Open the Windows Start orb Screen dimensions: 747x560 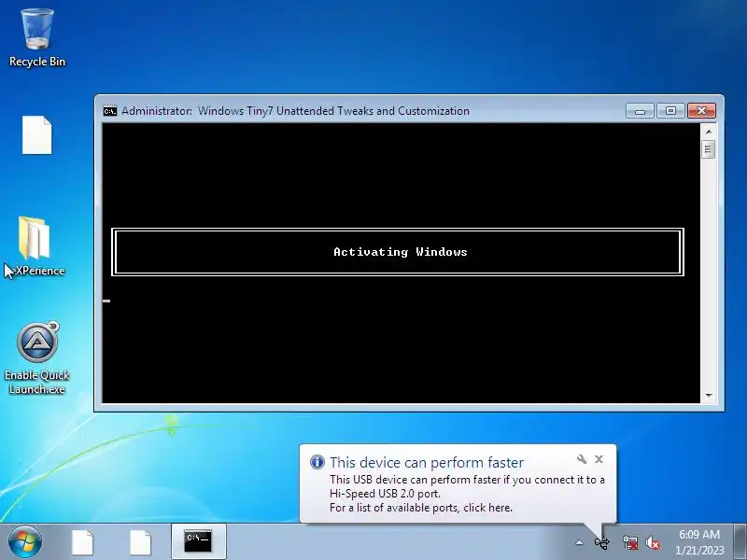[x=25, y=541]
